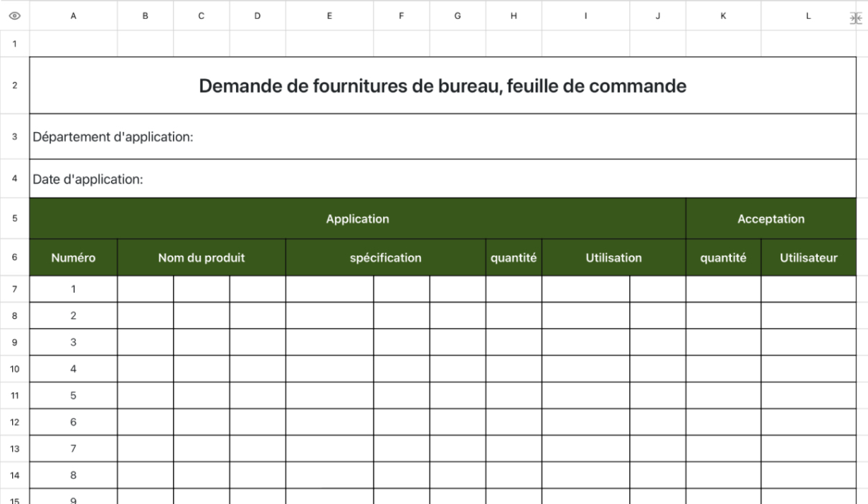Image resolution: width=868 pixels, height=504 pixels.
Task: Select column K header
Action: point(723,16)
